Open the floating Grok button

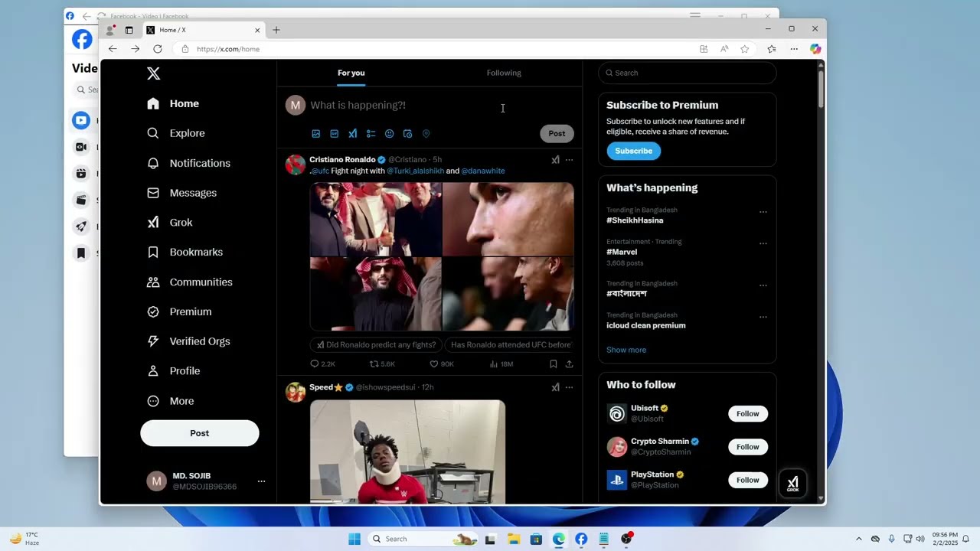[792, 483]
